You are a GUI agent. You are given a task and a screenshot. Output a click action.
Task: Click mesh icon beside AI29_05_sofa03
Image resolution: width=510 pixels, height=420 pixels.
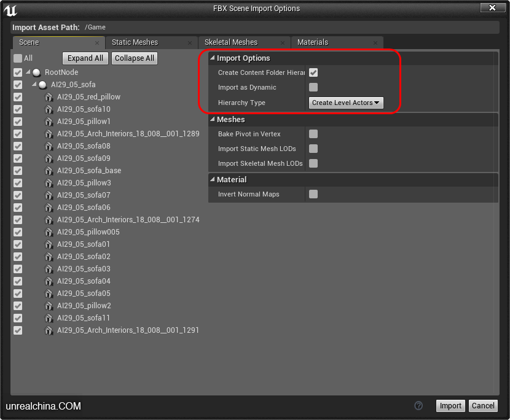[49, 269]
